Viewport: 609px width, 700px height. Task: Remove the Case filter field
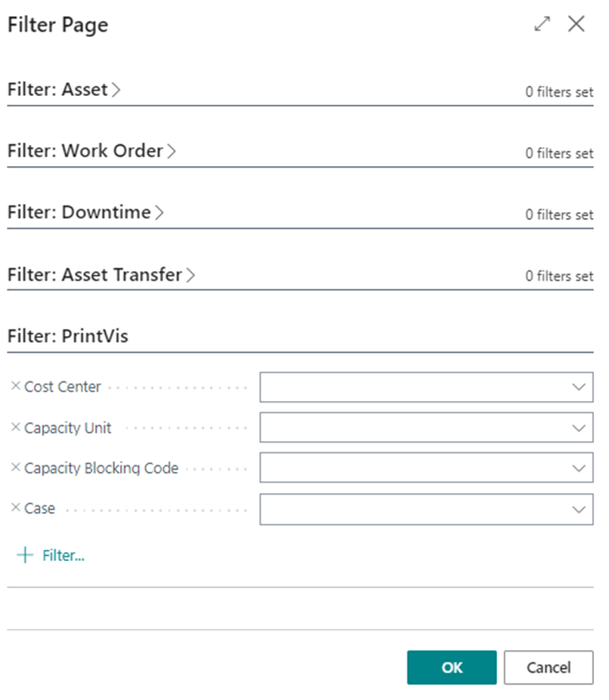[15, 508]
